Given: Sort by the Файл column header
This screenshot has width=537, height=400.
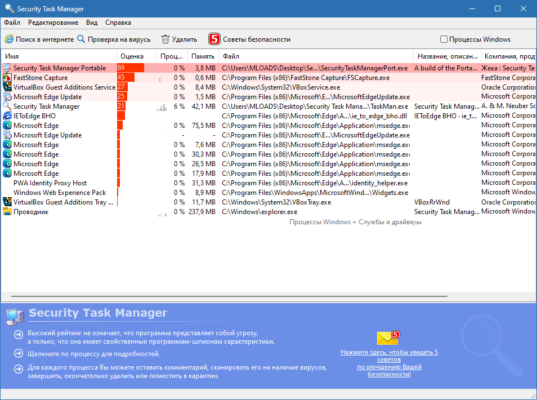Looking at the screenshot, I should coord(316,56).
